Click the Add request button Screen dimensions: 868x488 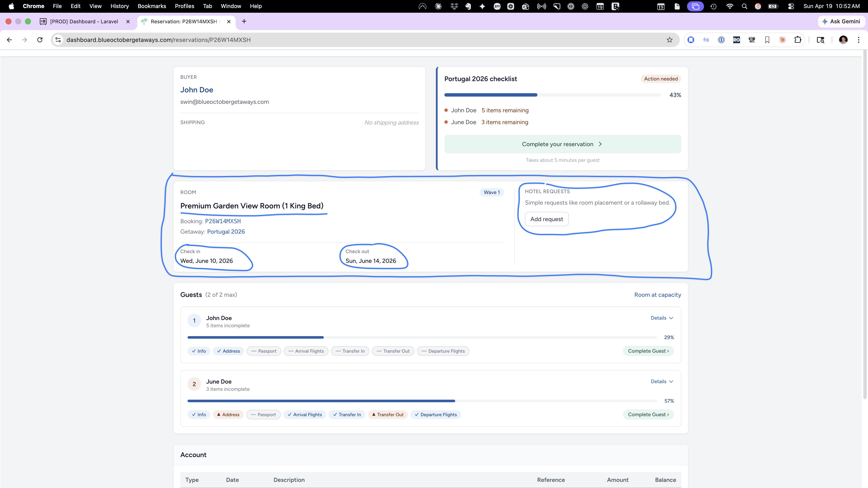click(x=547, y=219)
